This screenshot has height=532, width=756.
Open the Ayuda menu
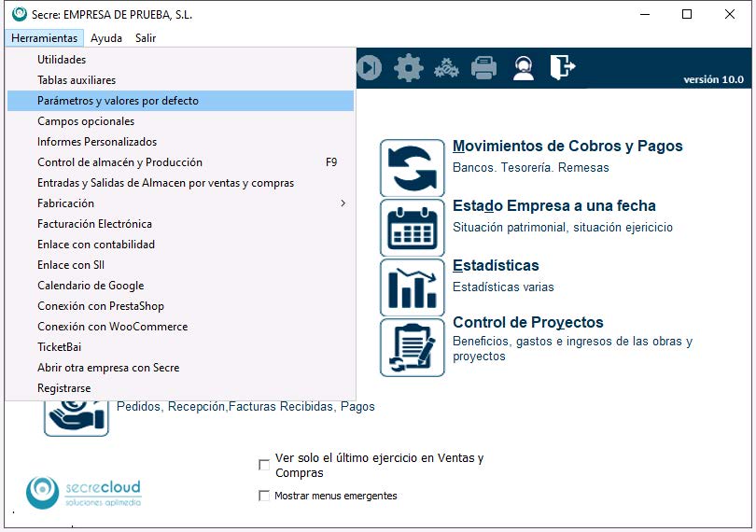[x=106, y=38]
